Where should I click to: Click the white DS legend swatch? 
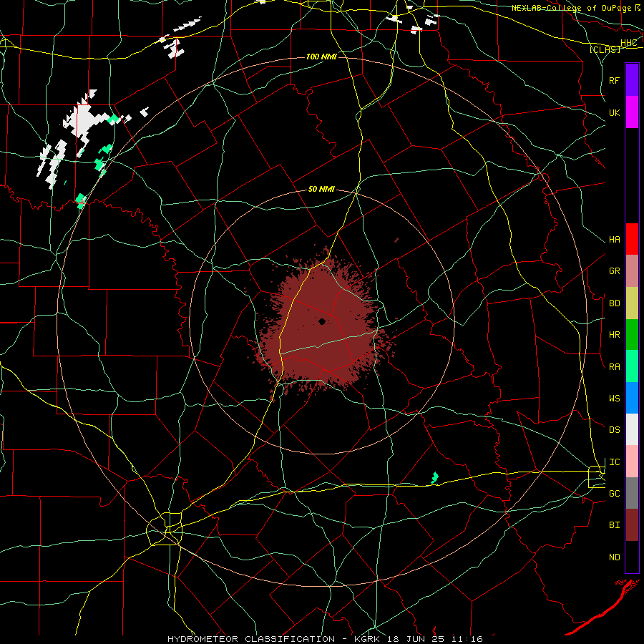pos(632,429)
